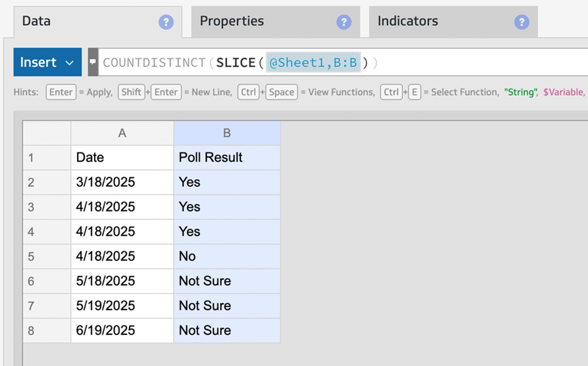Image resolution: width=588 pixels, height=366 pixels.
Task: Select the cell containing No
Action: coord(227,257)
